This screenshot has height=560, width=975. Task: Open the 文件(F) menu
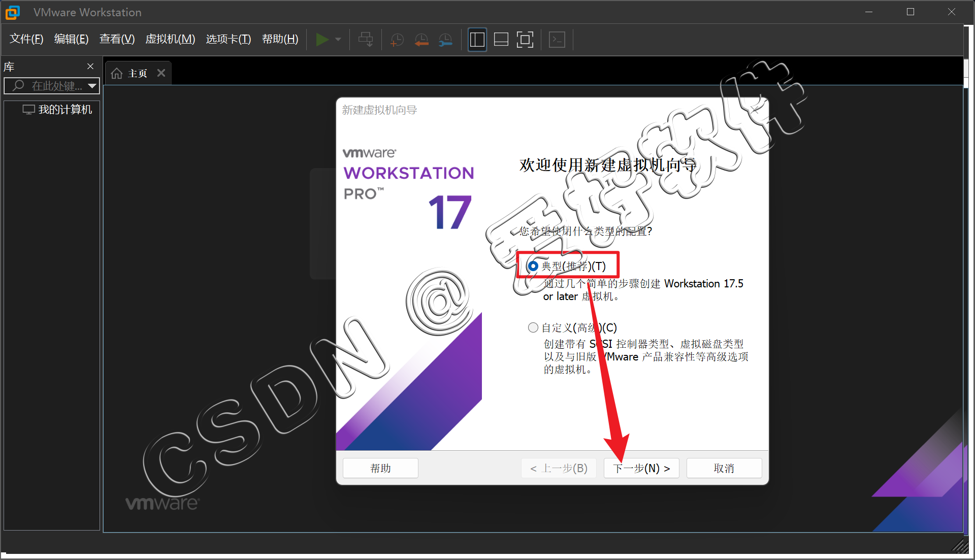[x=26, y=39]
